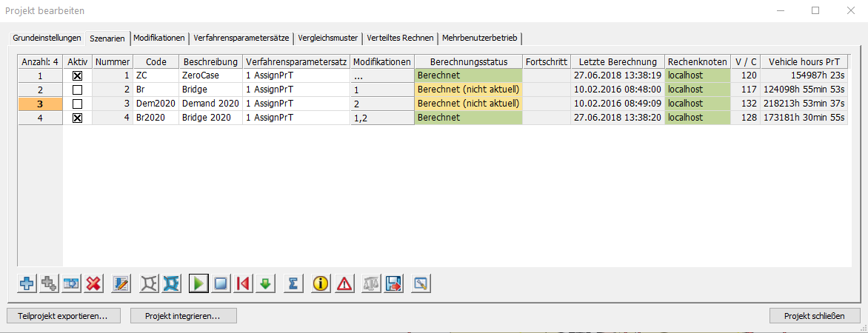Uncheck Aktiv for ZeroCase scenario

77,75
